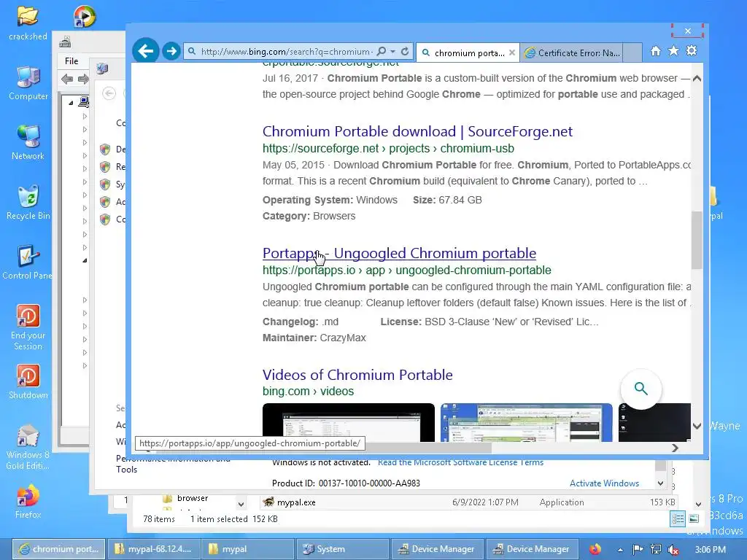The image size is (747, 560).
Task: Click Product ID text in System window
Action: (346, 483)
